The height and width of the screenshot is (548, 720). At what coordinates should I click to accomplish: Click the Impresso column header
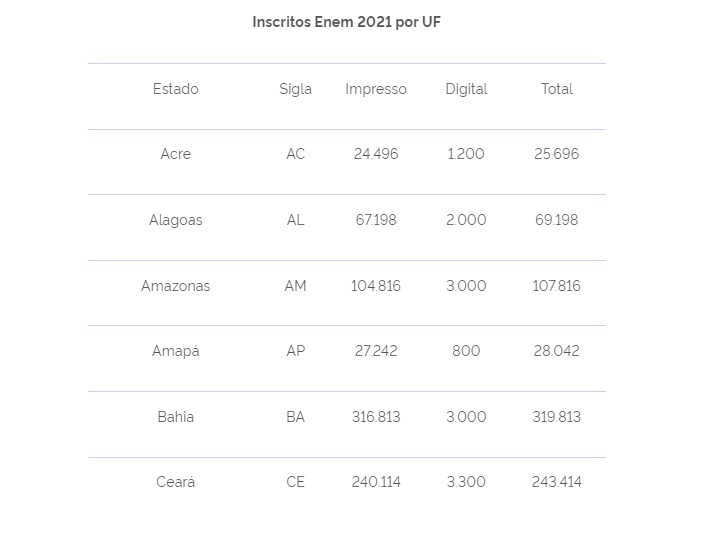coord(376,89)
